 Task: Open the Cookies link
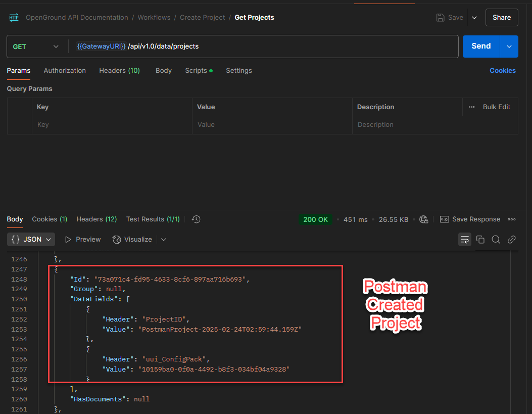click(x=503, y=71)
